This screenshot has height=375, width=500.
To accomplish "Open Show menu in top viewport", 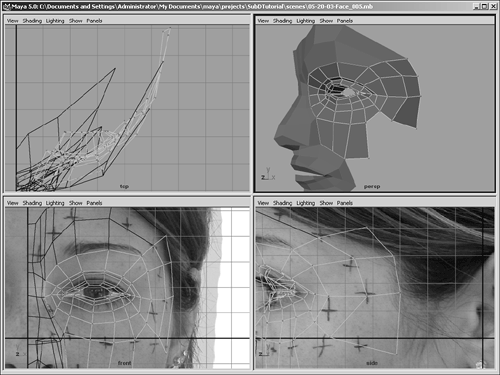I will coord(76,21).
